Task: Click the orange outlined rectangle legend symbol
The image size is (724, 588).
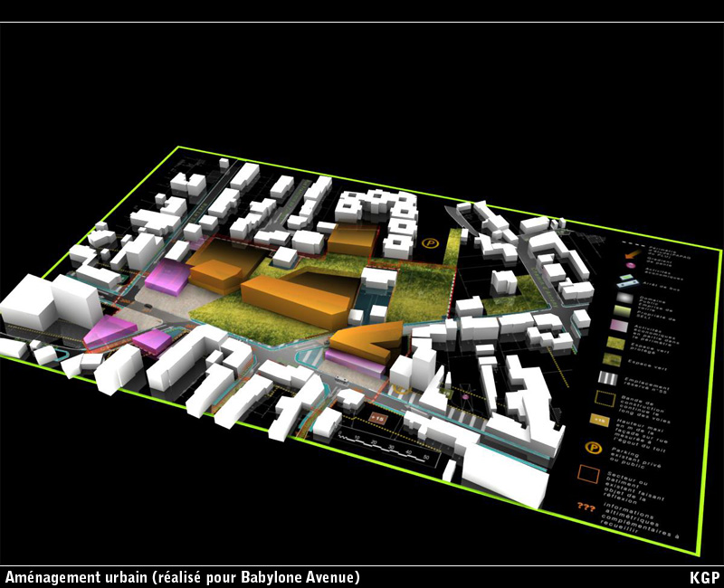Action: (589, 474)
